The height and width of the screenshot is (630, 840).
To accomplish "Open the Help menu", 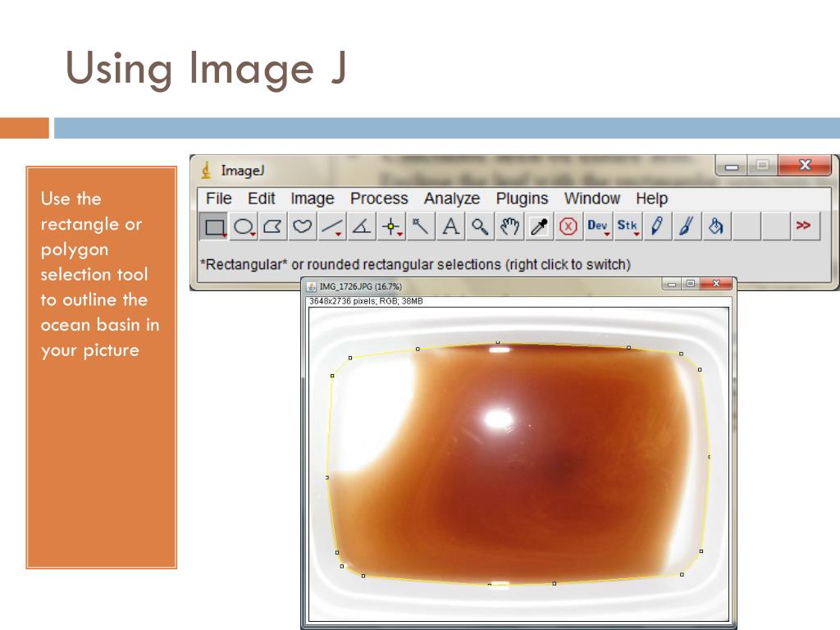I will pos(651,199).
